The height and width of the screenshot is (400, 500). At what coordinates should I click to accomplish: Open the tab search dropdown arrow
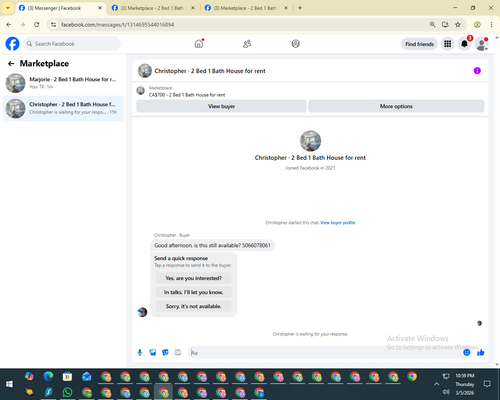[x=7, y=8]
